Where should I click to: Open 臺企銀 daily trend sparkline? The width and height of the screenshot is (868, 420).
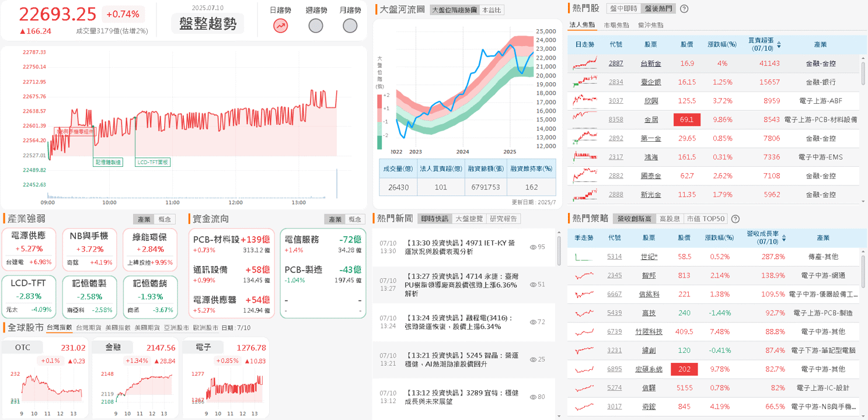[585, 82]
